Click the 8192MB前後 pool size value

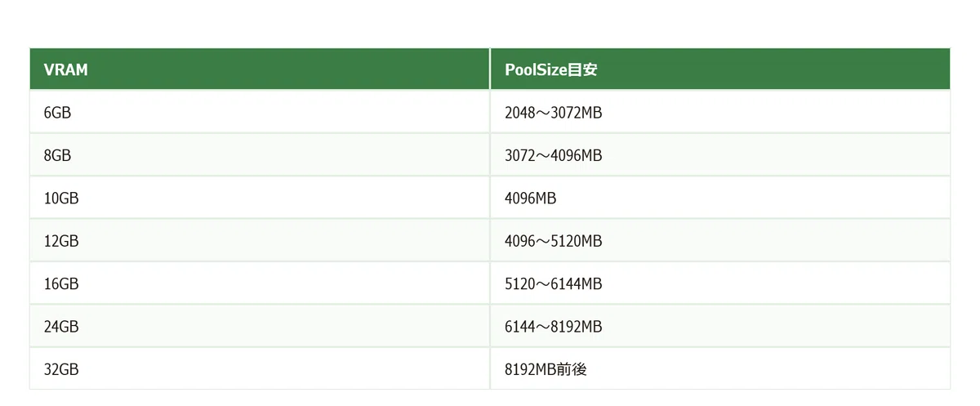click(546, 368)
